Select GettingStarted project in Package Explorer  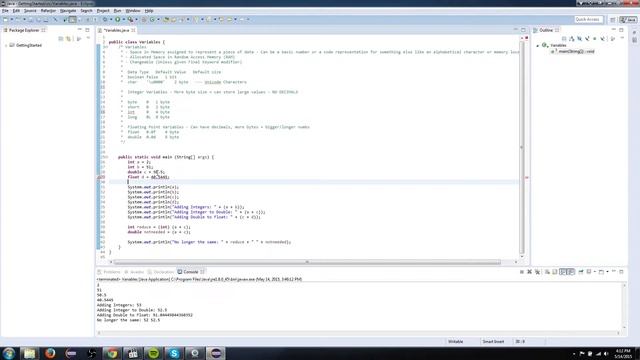point(26,45)
